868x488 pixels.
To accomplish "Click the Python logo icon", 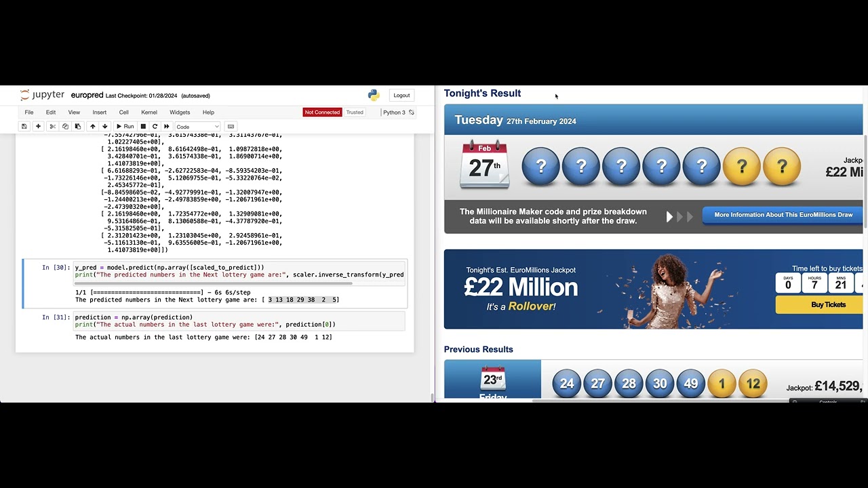I will pyautogui.click(x=374, y=96).
